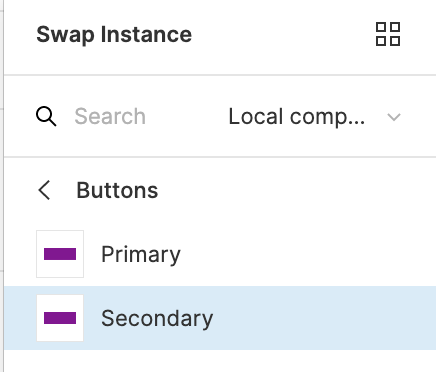Select the Primary component
Viewport: 436px width, 372px height.
(220, 254)
